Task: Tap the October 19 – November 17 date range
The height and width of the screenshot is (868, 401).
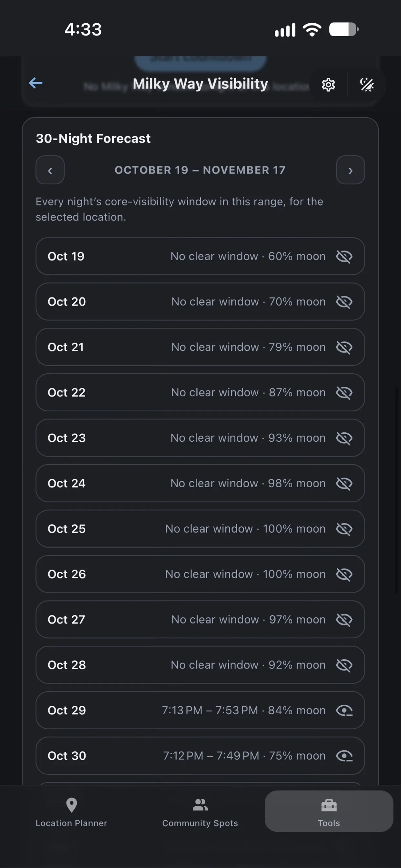Action: click(x=200, y=170)
